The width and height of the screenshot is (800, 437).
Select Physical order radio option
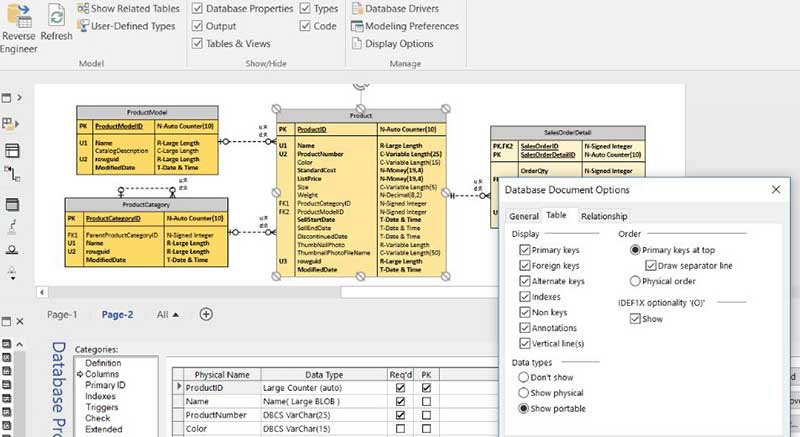[635, 281]
